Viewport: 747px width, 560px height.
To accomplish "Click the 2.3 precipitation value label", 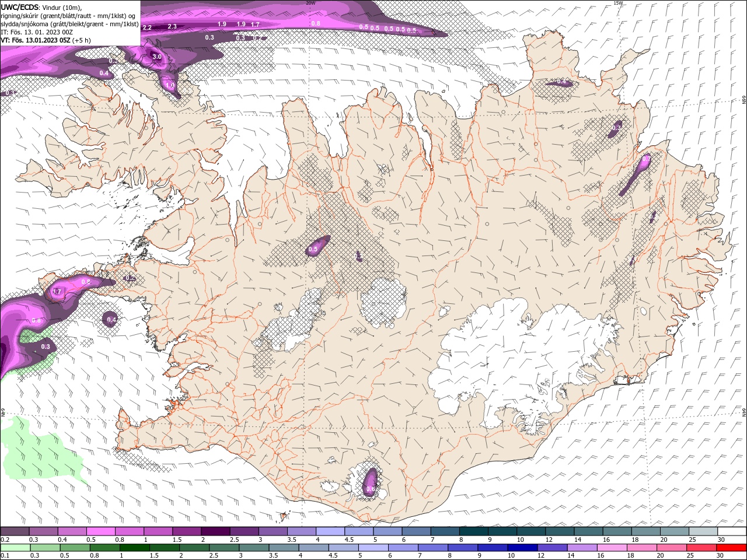I will tap(172, 26).
